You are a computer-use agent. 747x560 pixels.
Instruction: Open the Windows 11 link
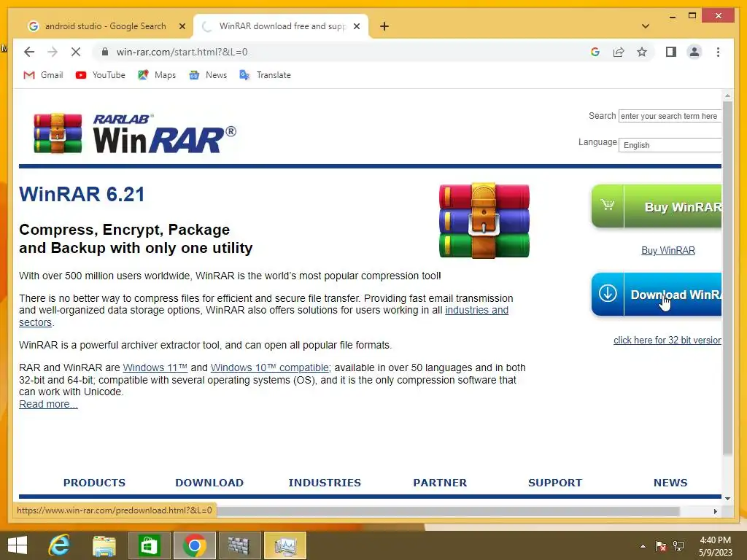pyautogui.click(x=155, y=367)
